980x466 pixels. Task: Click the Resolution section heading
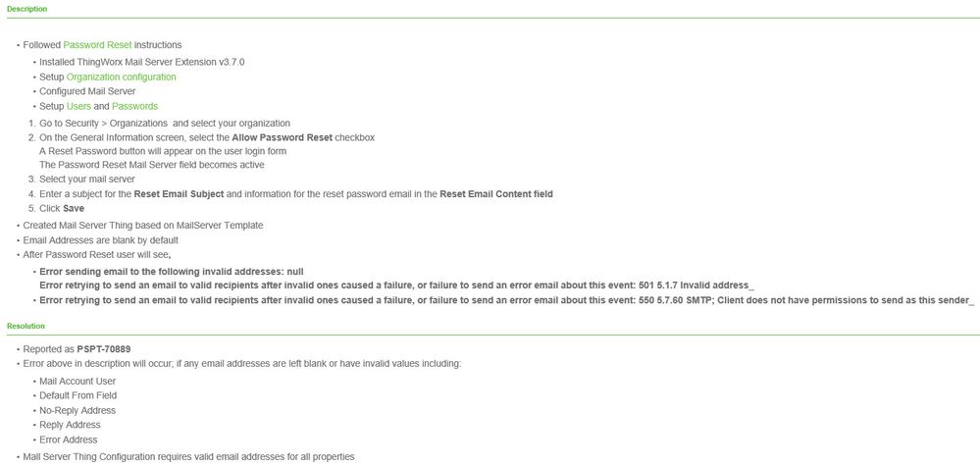point(26,326)
